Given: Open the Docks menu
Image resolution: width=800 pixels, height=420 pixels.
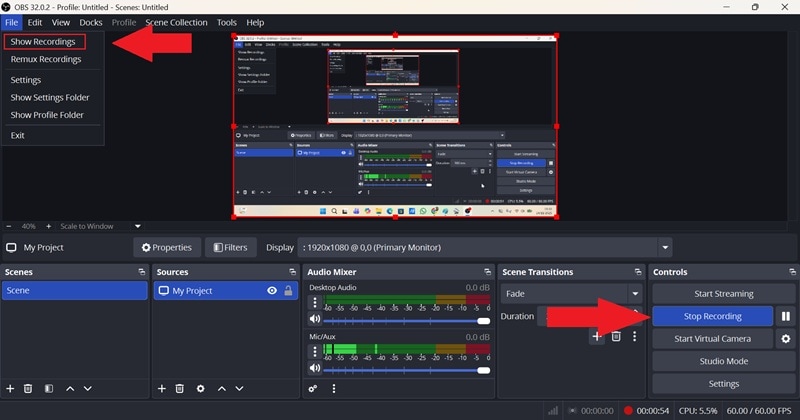Looking at the screenshot, I should coord(91,22).
